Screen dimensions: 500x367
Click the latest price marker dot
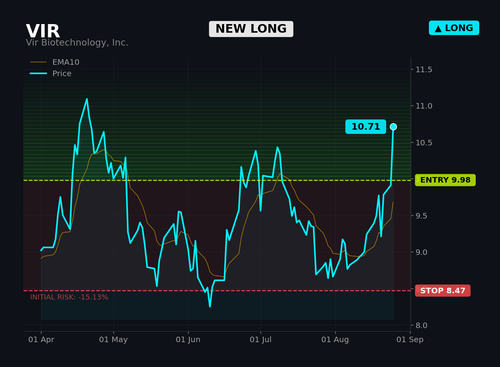tap(393, 127)
